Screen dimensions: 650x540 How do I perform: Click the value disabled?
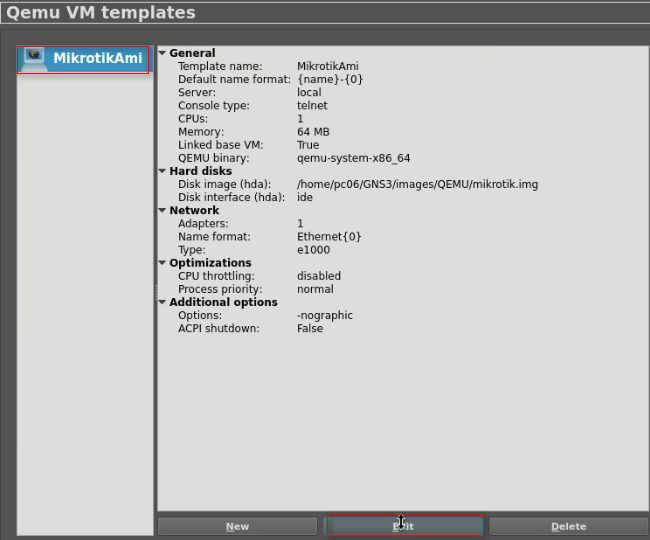coord(319,276)
